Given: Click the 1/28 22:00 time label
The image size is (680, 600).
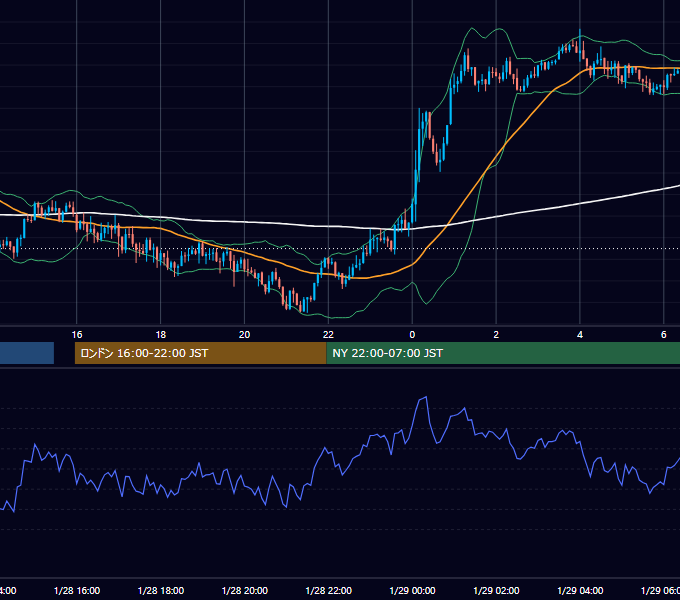Looking at the screenshot, I should [329, 590].
